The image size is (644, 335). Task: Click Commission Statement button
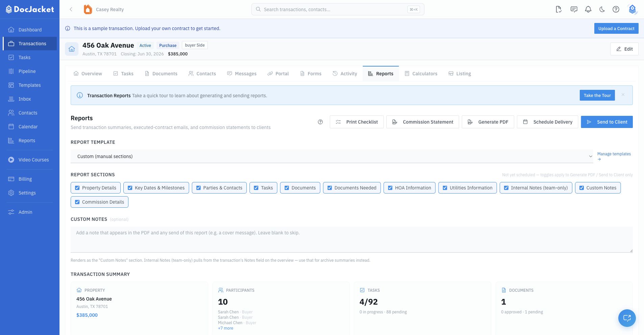pos(423,122)
